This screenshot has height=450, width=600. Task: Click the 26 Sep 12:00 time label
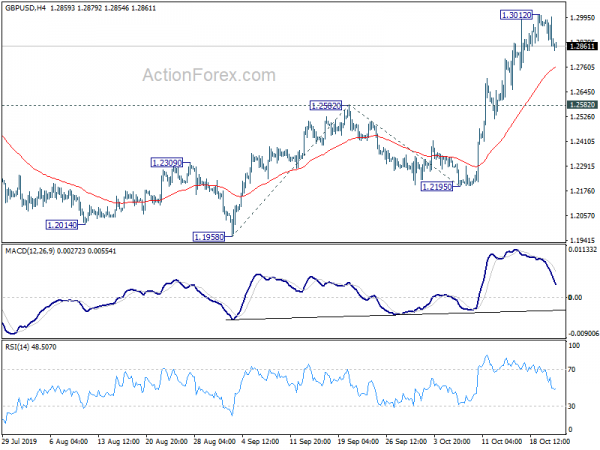pos(406,441)
